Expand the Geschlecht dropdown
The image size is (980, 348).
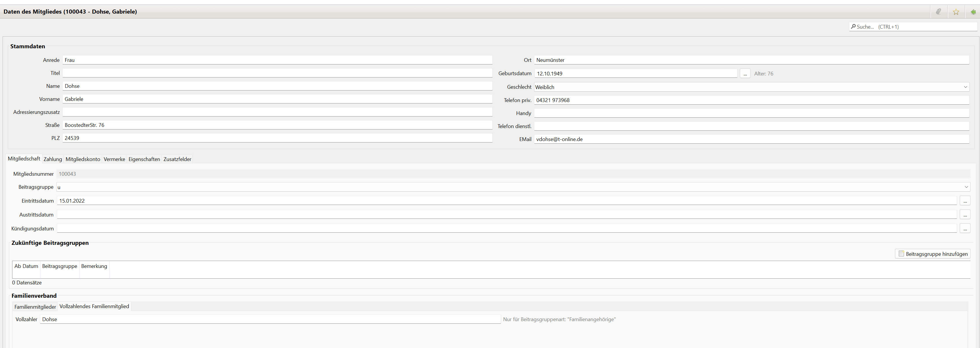965,87
